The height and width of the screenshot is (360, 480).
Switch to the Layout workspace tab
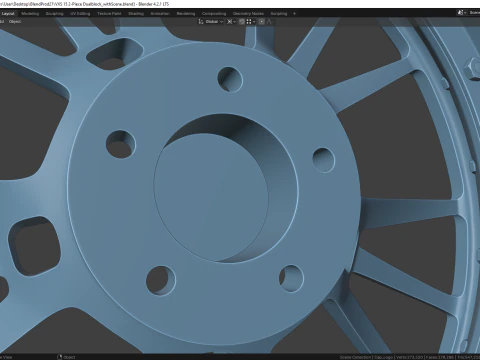coord(8,14)
